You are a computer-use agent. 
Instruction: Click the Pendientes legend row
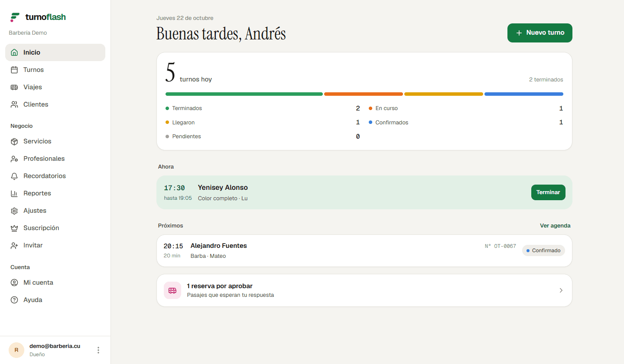pyautogui.click(x=263, y=136)
